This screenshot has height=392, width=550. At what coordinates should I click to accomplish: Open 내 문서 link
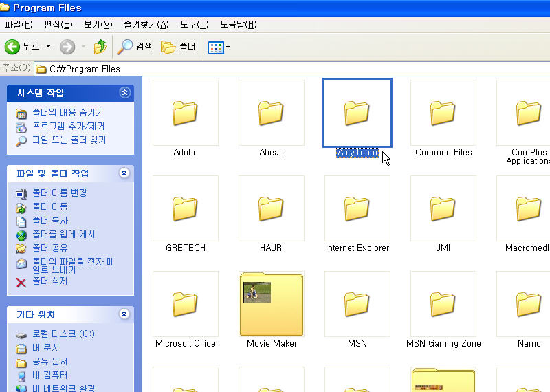46,348
